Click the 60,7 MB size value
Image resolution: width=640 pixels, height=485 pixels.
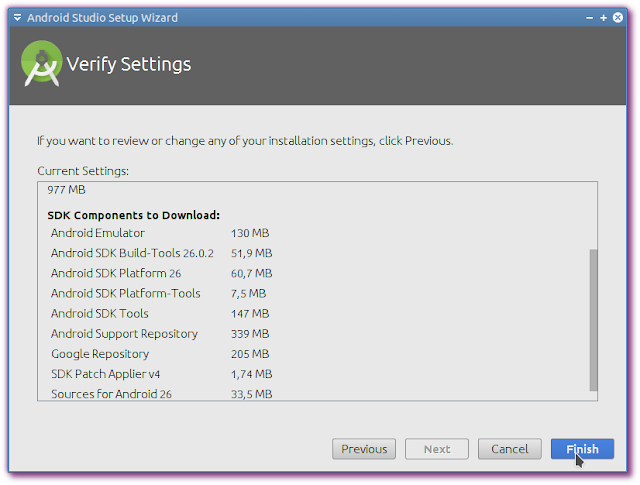(x=251, y=273)
